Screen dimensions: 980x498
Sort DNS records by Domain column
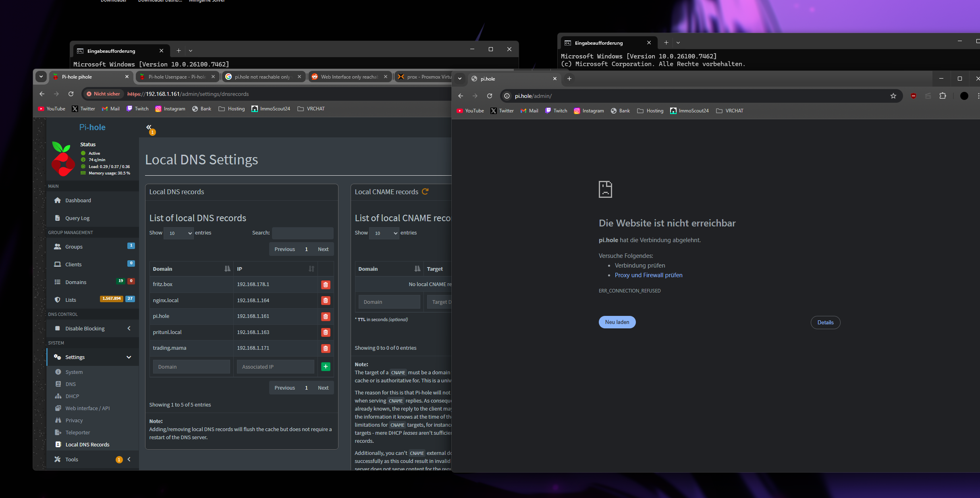(x=191, y=269)
